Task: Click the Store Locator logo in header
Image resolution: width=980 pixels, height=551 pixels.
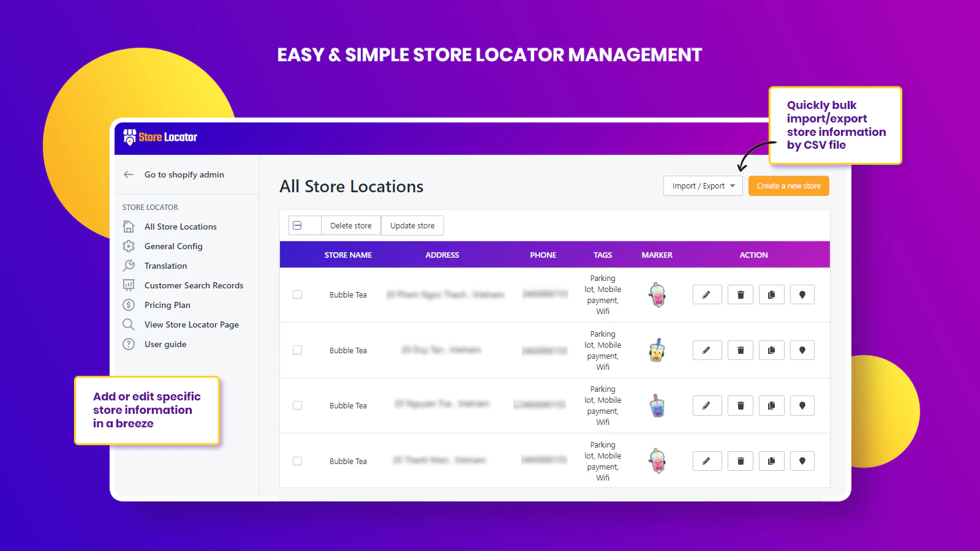Action: (160, 137)
